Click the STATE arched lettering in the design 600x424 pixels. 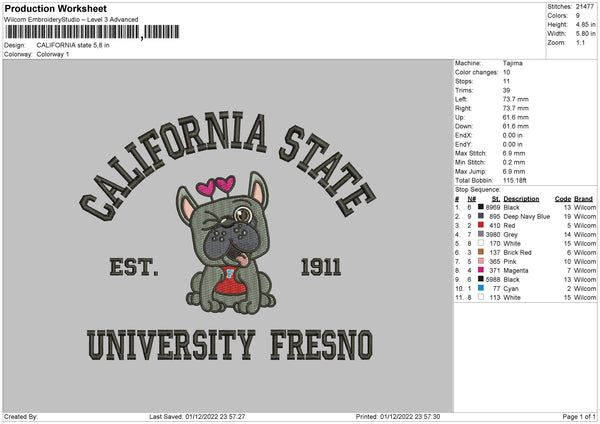328,171
